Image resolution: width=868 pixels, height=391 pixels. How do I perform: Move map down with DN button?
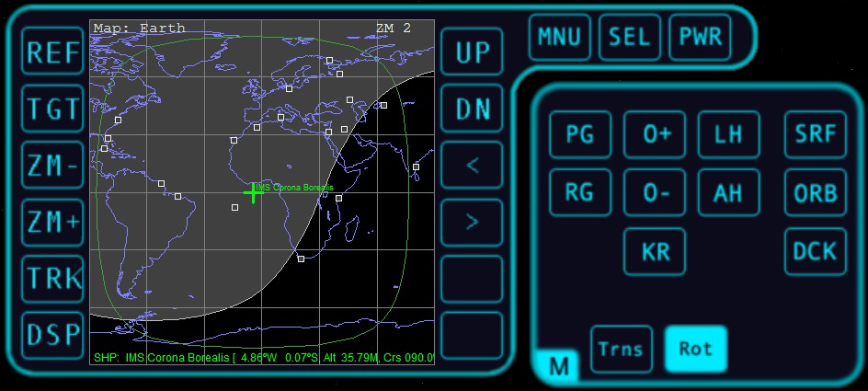473,109
